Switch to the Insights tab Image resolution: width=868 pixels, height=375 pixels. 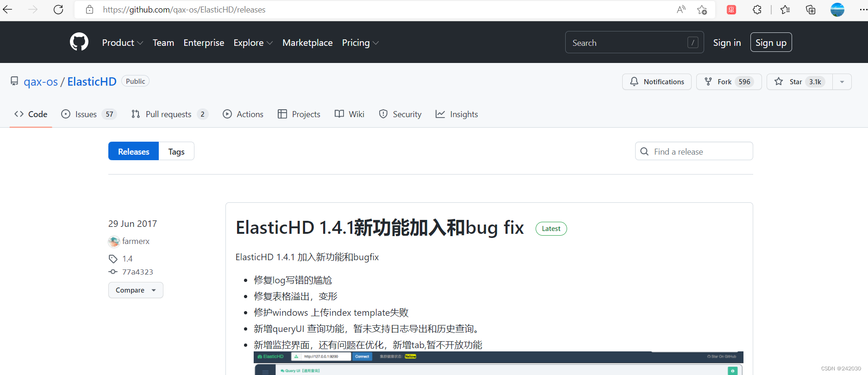click(457, 114)
